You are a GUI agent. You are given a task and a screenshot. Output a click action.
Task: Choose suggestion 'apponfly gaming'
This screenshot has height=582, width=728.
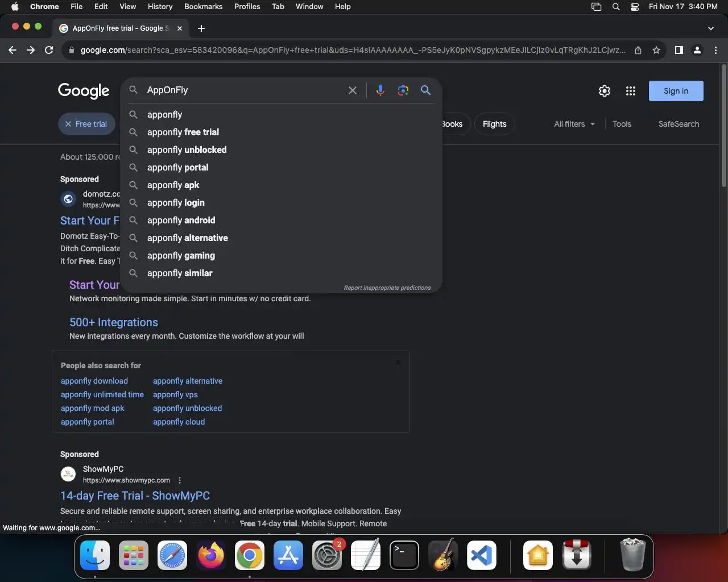282,256
